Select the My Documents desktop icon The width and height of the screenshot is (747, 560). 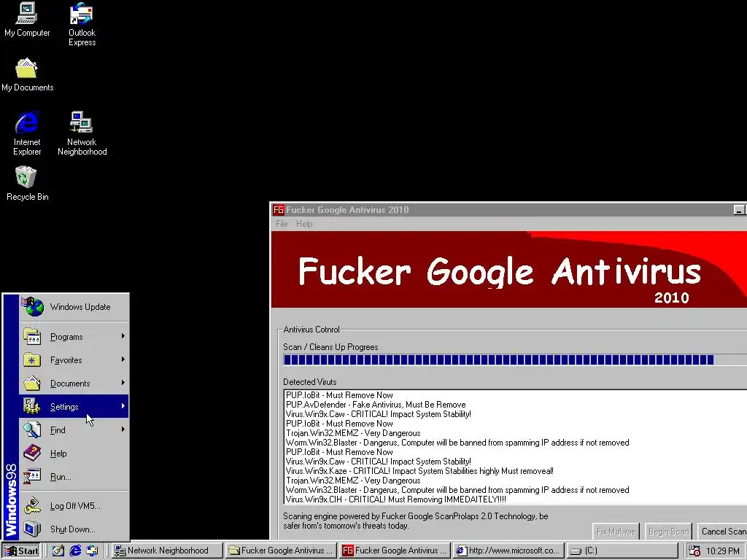[x=27, y=74]
